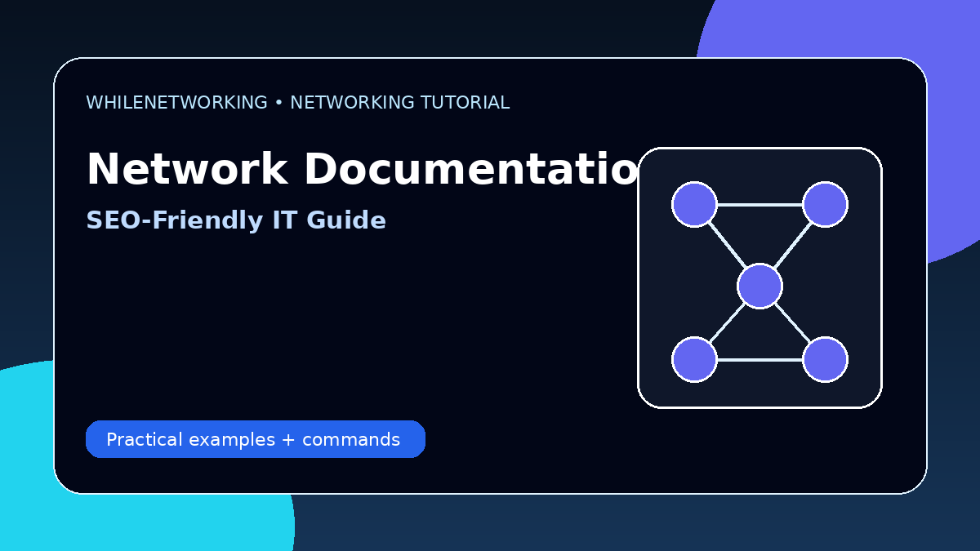Click the 'WHILENETWORKING • NETWORKING TUTORIAL' header text
The height and width of the screenshot is (551, 980).
pos(297,103)
